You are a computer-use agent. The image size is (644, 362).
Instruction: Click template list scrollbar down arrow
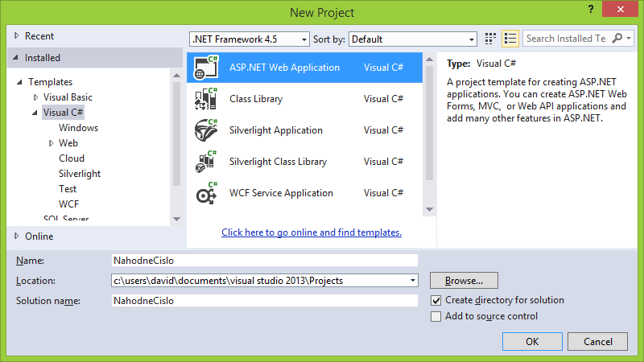[430, 209]
